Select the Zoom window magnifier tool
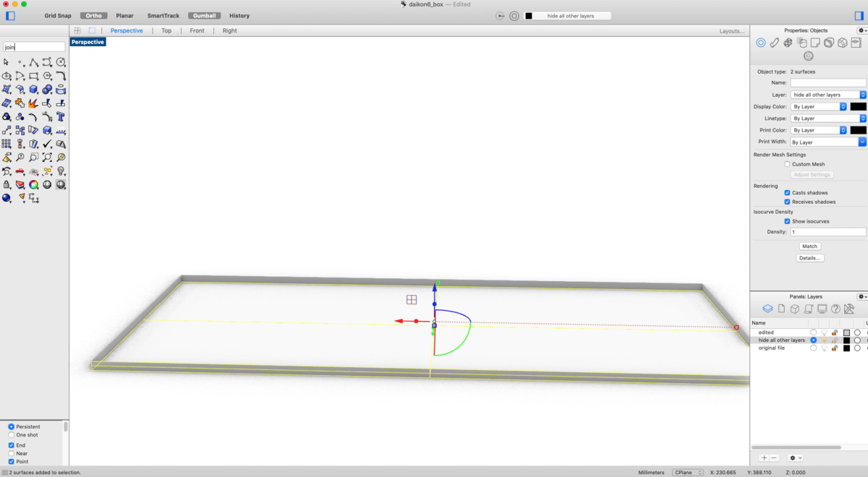 pos(33,158)
